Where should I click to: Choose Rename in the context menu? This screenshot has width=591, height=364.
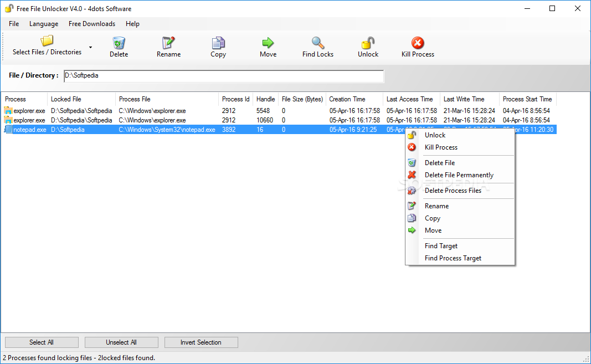tap(460, 206)
